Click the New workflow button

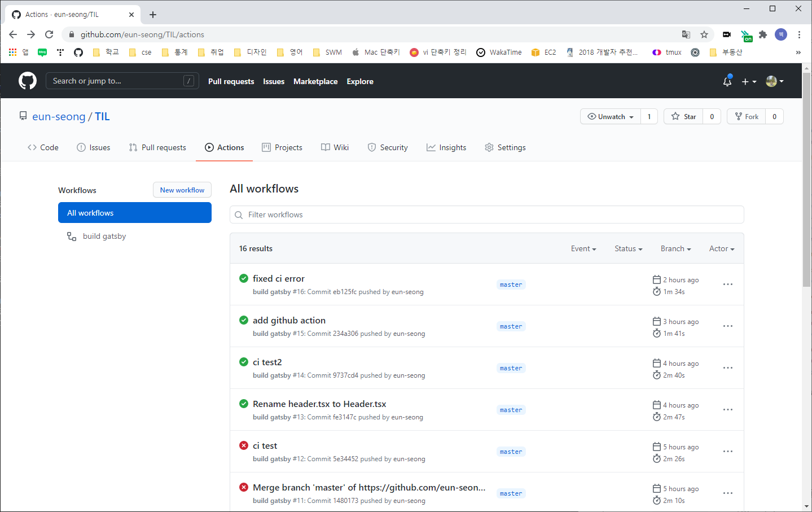(x=182, y=190)
